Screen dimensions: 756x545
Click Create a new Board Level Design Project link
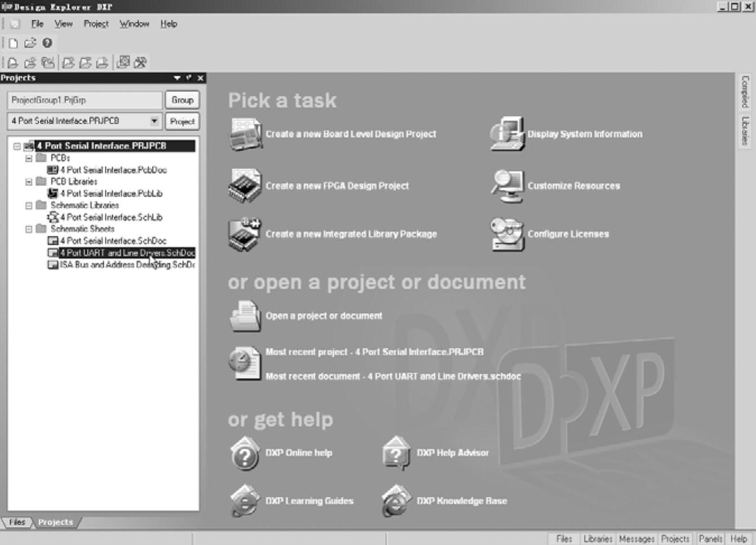click(351, 134)
